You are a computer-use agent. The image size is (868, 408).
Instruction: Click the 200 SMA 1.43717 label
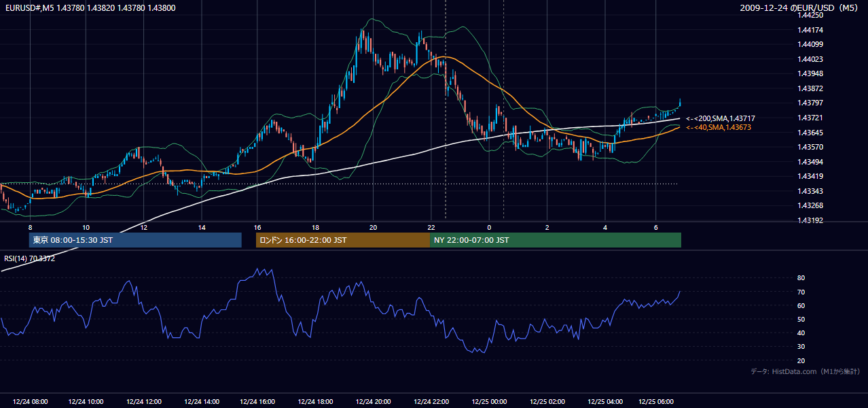(721, 119)
